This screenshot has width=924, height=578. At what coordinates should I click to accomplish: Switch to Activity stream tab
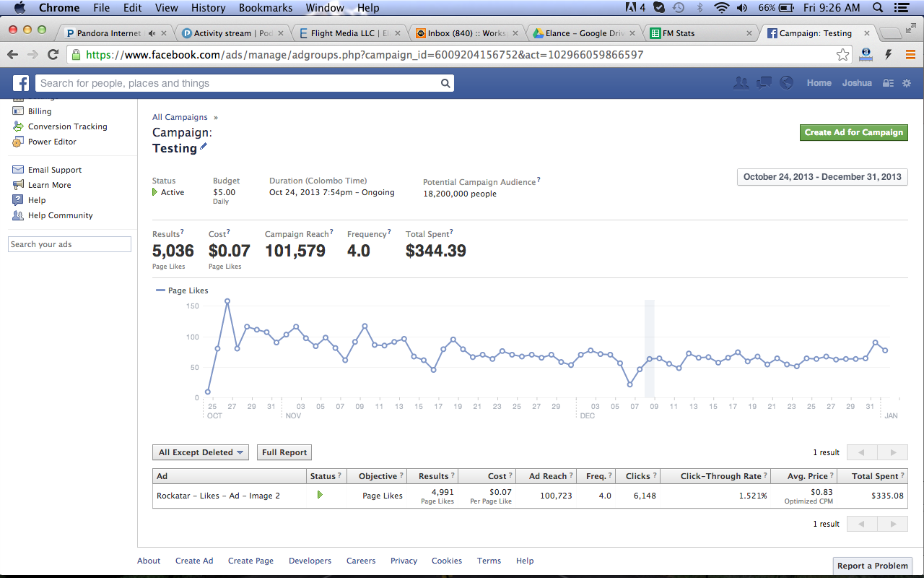[x=232, y=33]
